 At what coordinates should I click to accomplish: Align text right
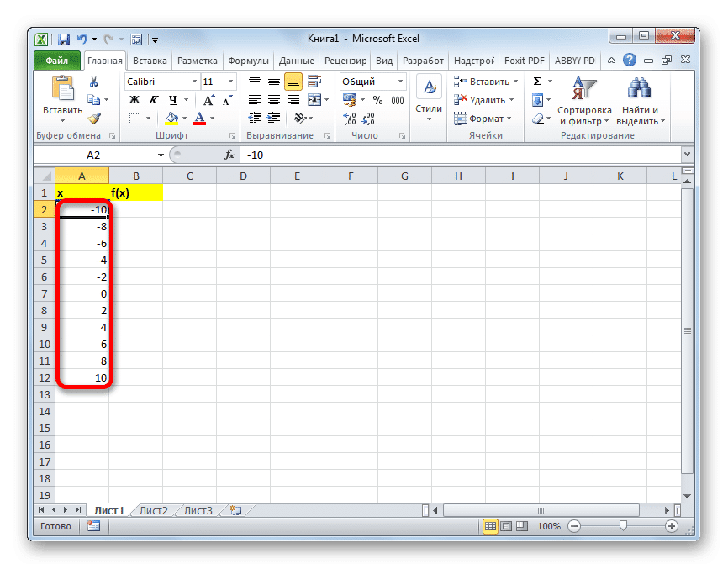click(x=293, y=100)
